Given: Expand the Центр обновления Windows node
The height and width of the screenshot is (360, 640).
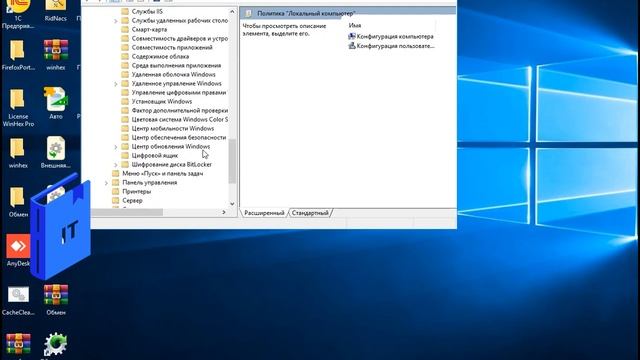Looking at the screenshot, I should [116, 147].
